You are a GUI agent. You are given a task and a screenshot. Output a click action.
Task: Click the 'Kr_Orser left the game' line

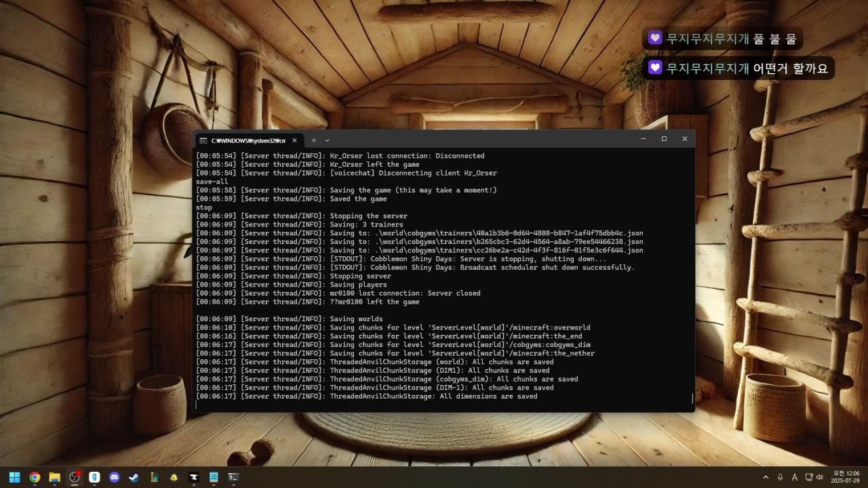point(308,164)
